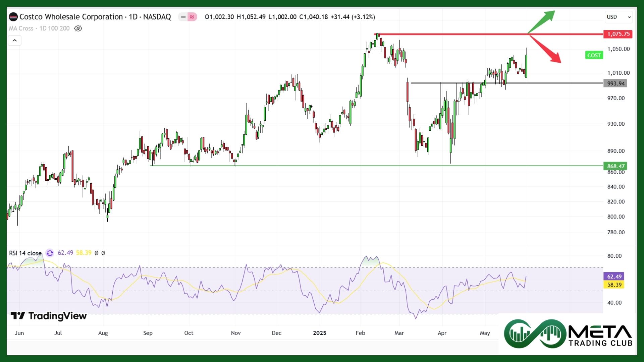Click the pink approximate-equals icon in header
644x362 pixels.
[192, 17]
